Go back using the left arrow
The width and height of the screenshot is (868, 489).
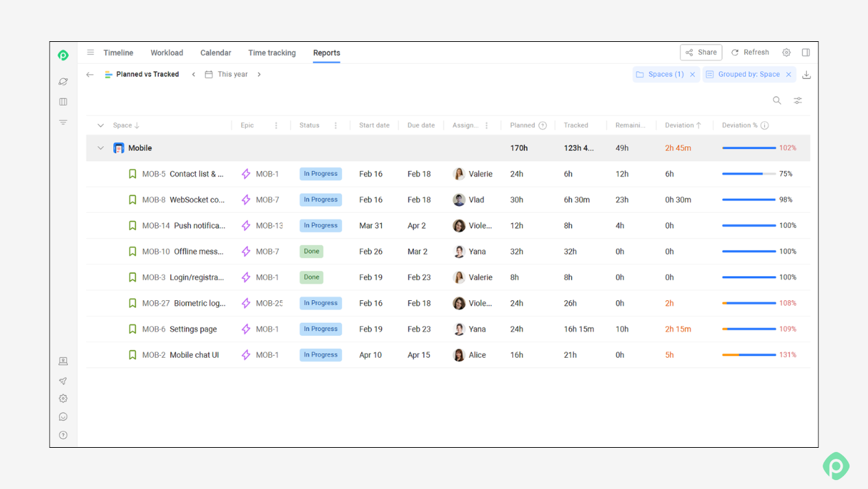90,74
